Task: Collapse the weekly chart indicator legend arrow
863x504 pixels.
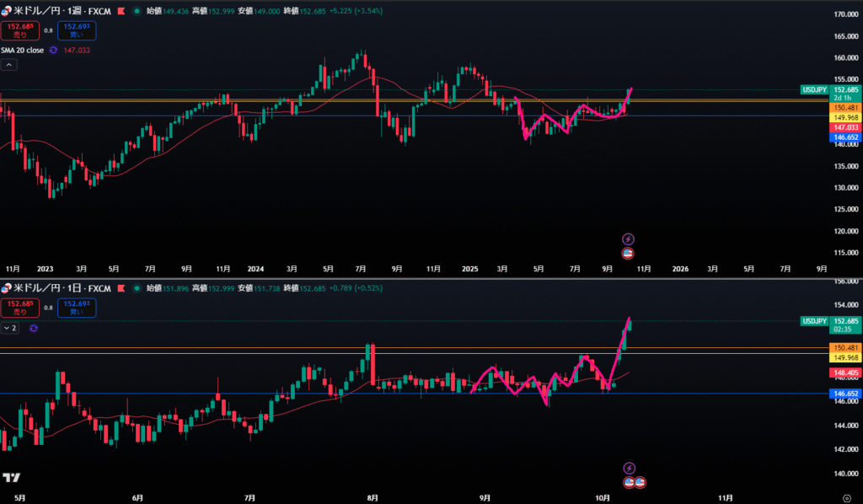Action: tap(8, 64)
